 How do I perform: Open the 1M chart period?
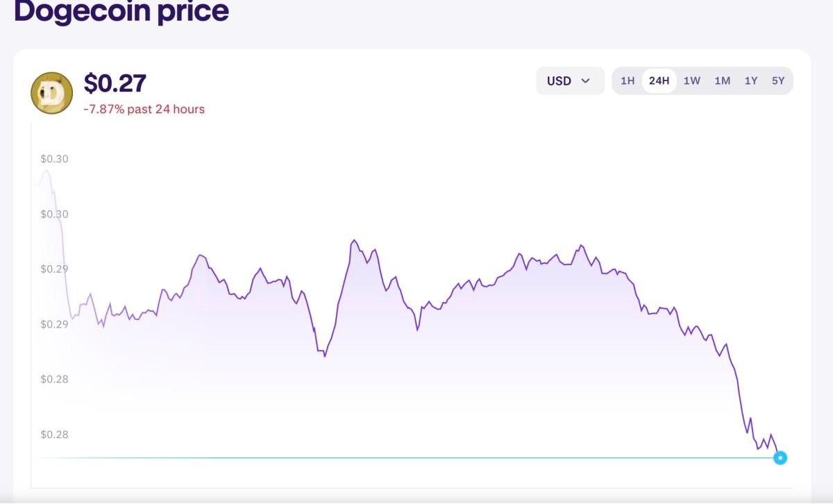tap(723, 81)
